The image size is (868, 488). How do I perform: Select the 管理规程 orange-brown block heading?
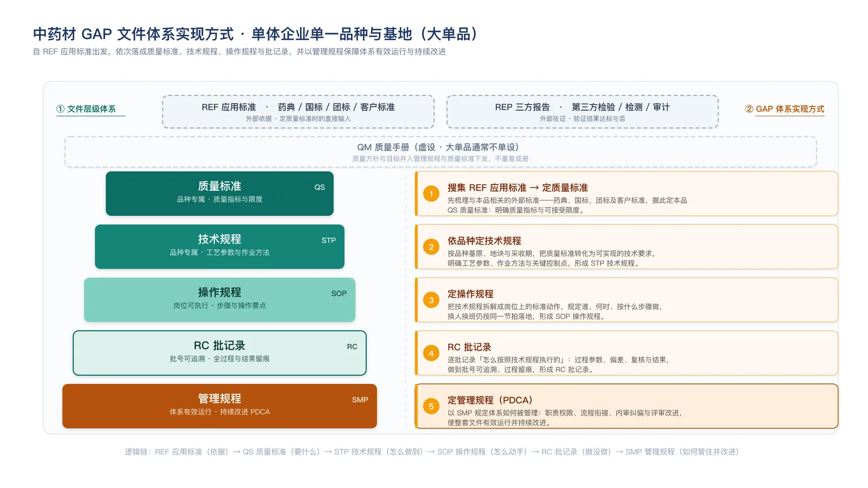(x=220, y=399)
